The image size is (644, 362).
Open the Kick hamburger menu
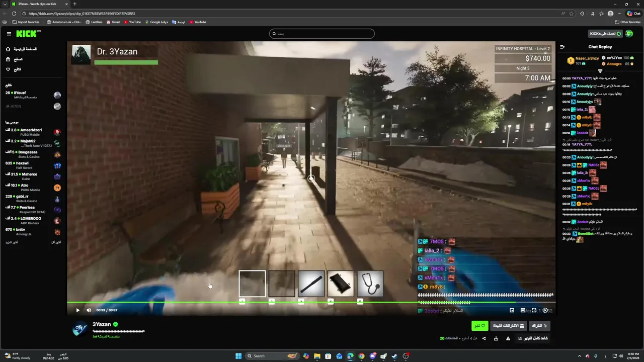pos(9,34)
